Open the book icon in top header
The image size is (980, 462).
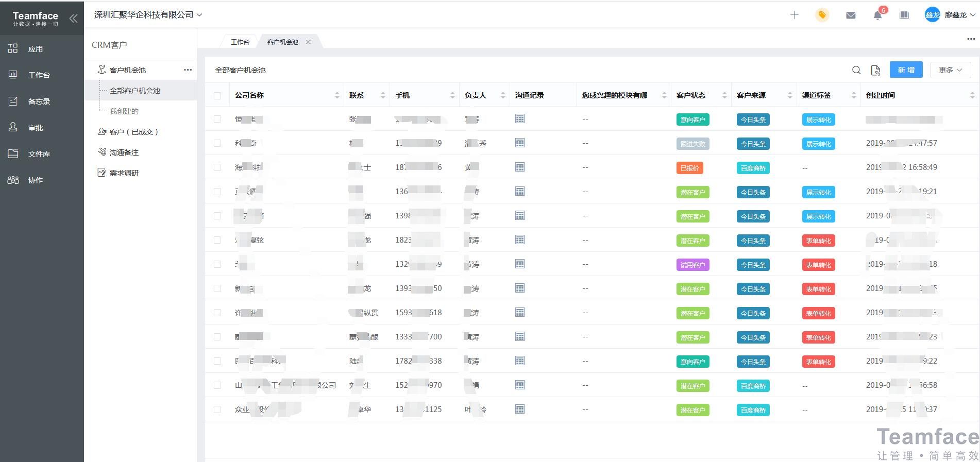pos(904,15)
